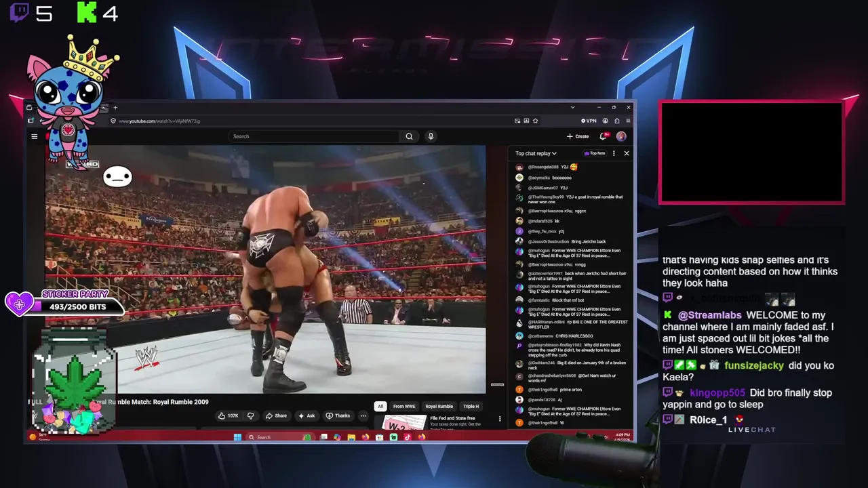Viewport: 868px width, 488px height.
Task: Click chat username @they_fw_mox
Action: [x=542, y=231]
